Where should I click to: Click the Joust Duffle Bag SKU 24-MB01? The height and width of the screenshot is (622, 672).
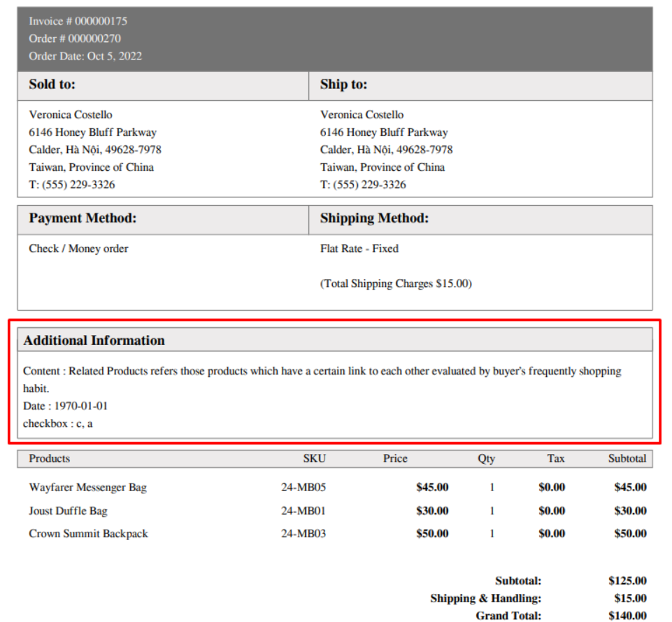(303, 511)
